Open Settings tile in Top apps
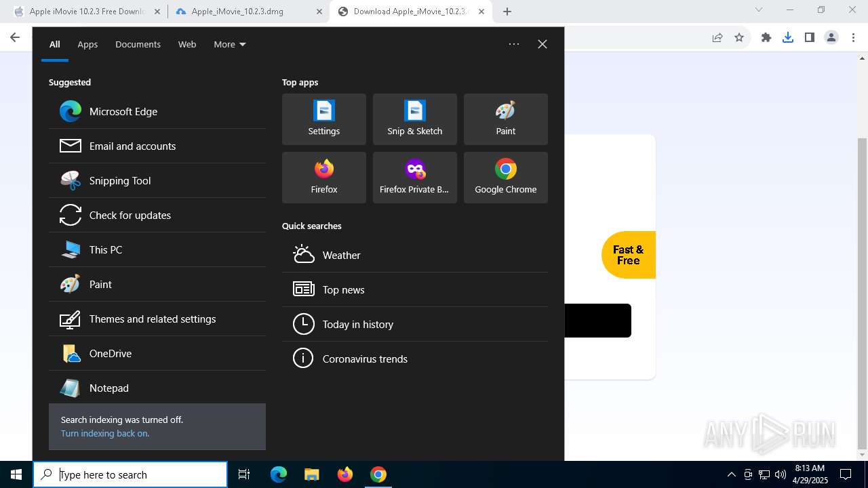 pyautogui.click(x=324, y=119)
